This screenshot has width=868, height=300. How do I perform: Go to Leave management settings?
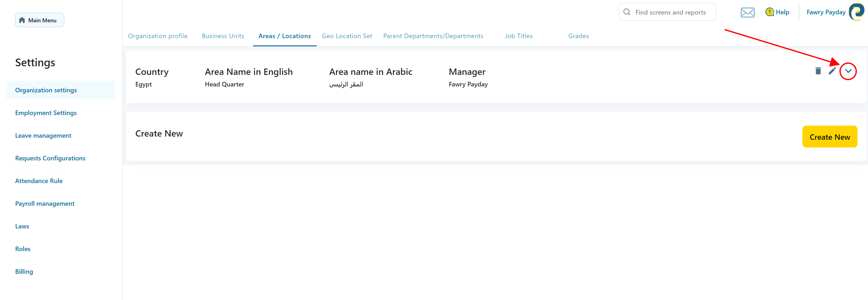point(43,135)
